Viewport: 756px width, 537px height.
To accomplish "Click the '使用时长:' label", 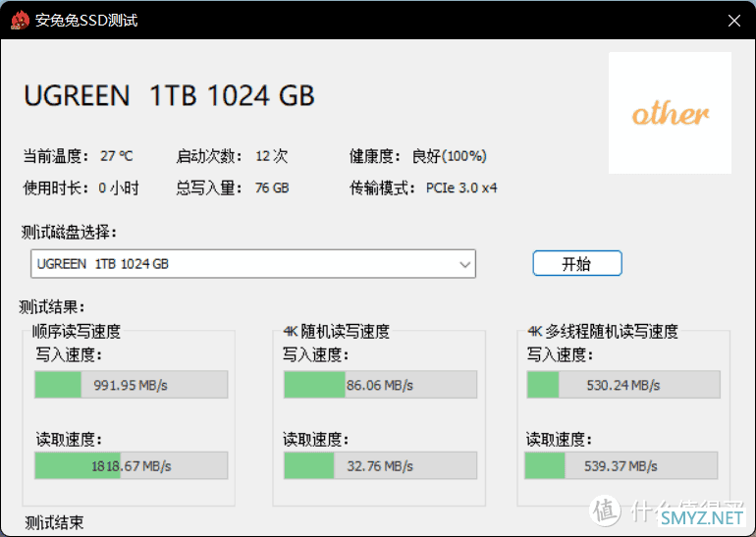I will (x=56, y=188).
